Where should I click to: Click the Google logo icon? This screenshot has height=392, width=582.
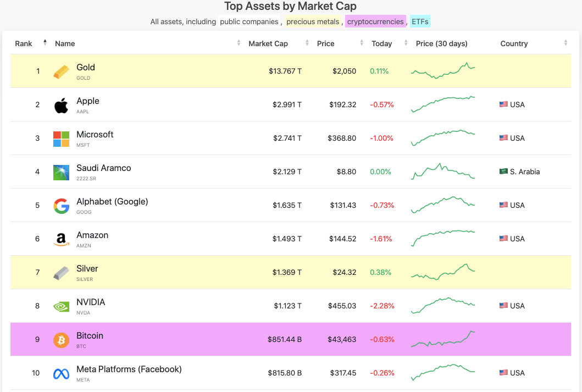click(x=61, y=206)
